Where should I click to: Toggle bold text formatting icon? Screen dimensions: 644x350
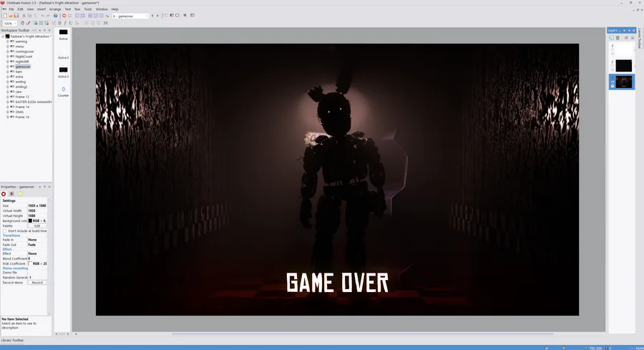pyautogui.click(x=59, y=23)
